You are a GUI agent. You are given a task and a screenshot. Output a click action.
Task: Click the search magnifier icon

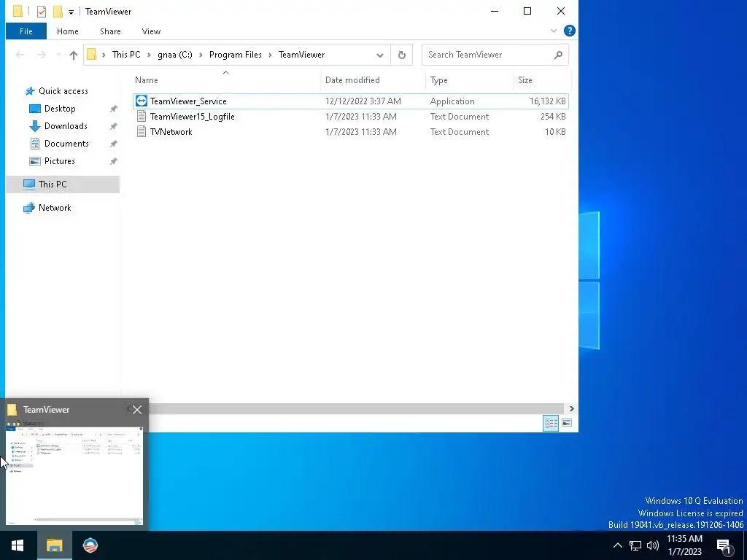558,55
